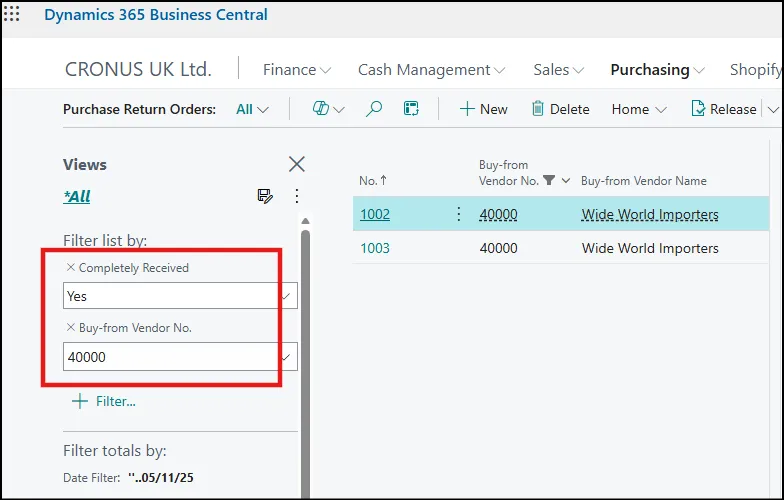Screen dimensions: 784x500
Task: Click the filter pane scrollbar thumb
Action: coord(306,365)
